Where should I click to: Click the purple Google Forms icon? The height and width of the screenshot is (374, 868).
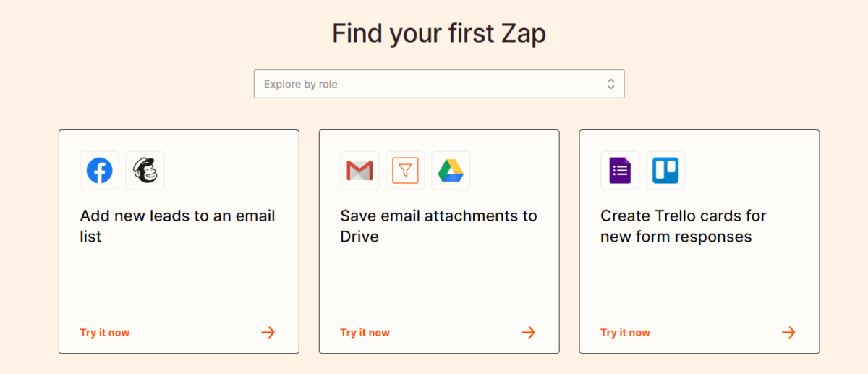[x=620, y=171]
